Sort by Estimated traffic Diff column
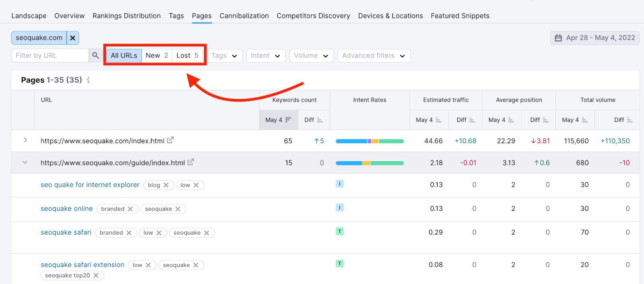This screenshot has height=284, width=644. tap(466, 120)
